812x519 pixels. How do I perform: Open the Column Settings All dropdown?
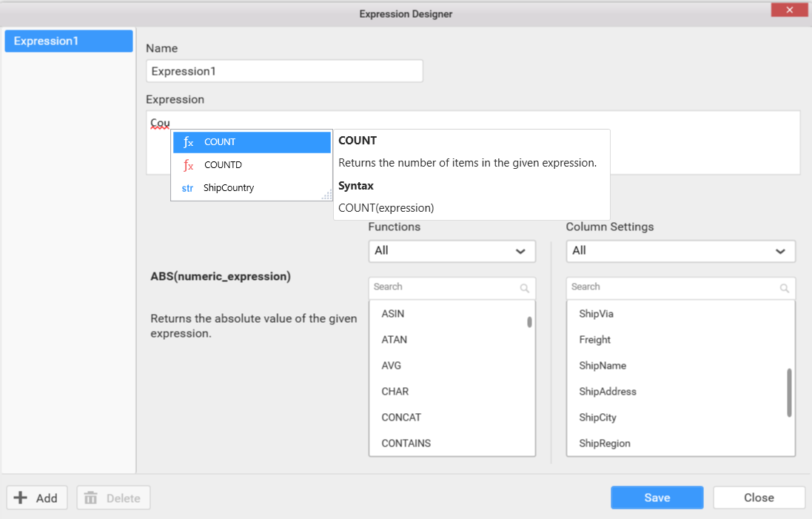(x=680, y=251)
